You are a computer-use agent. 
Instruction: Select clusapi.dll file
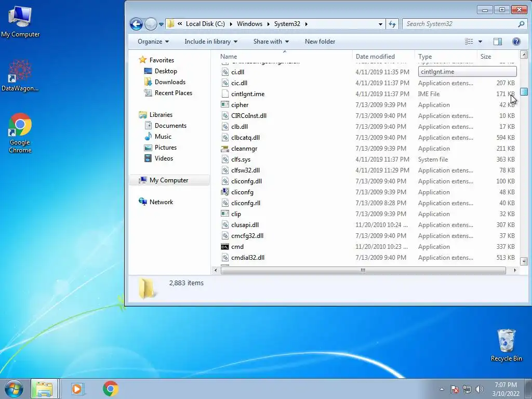[x=245, y=225]
